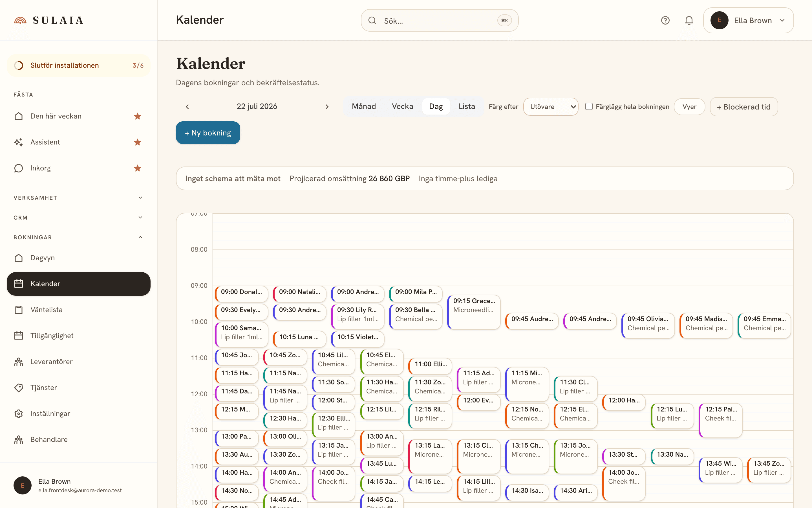The image size is (812, 508).
Task: Expand the Verksamhet section
Action: (78, 198)
